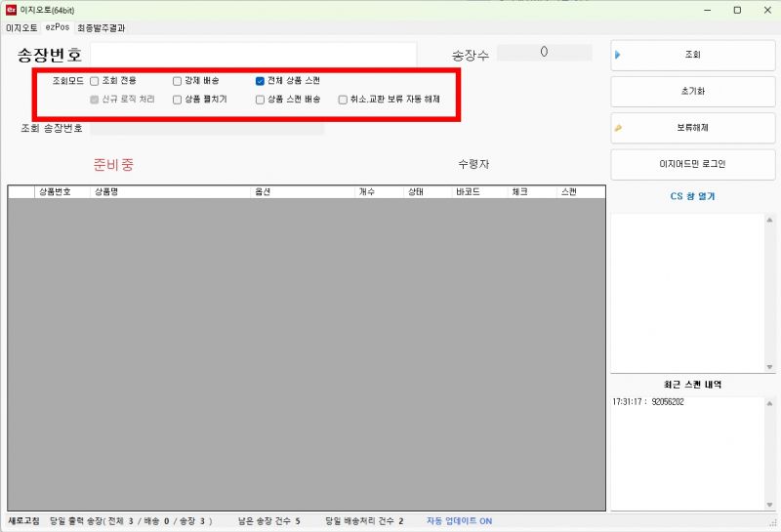781x532 pixels.
Task: Click the 이지오토 app logo icon
Action: (x=11, y=10)
